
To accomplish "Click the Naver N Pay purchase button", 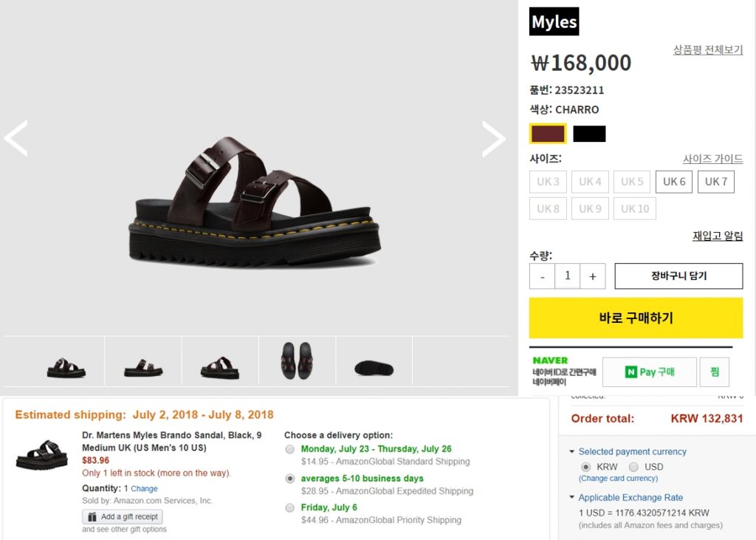I will point(650,372).
